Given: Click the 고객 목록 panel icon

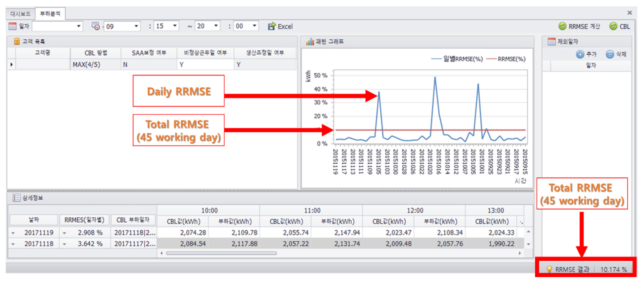Looking at the screenshot, I should point(17,41).
